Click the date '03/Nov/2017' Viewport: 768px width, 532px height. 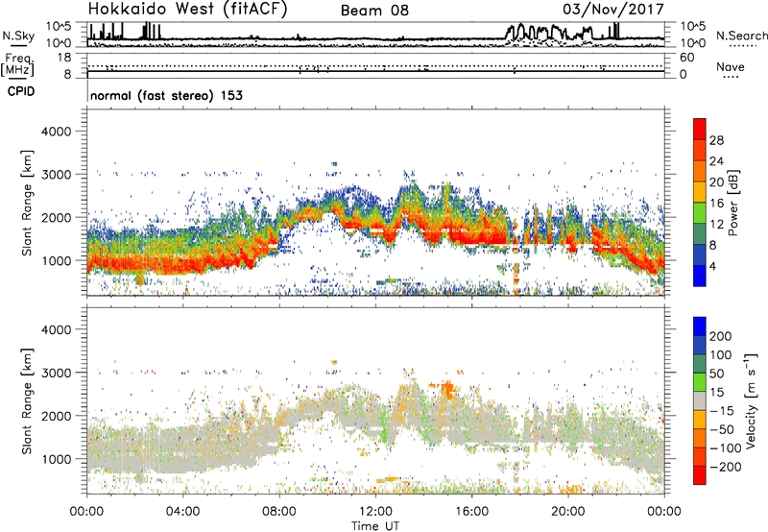tap(613, 10)
